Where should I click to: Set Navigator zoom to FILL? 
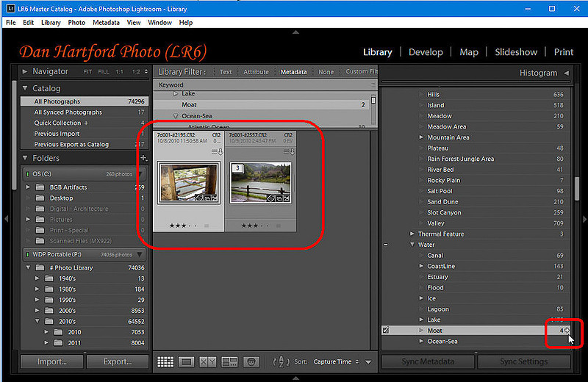click(104, 71)
